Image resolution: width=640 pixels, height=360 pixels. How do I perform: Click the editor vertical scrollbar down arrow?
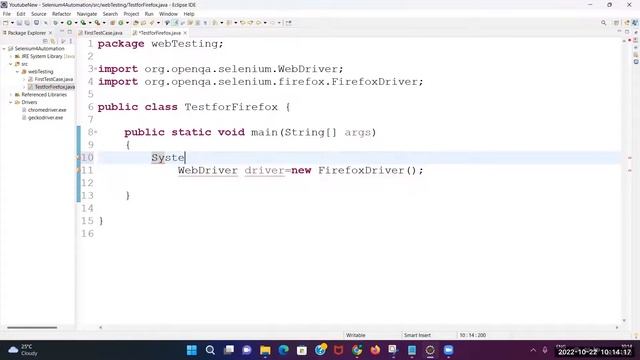click(624, 320)
